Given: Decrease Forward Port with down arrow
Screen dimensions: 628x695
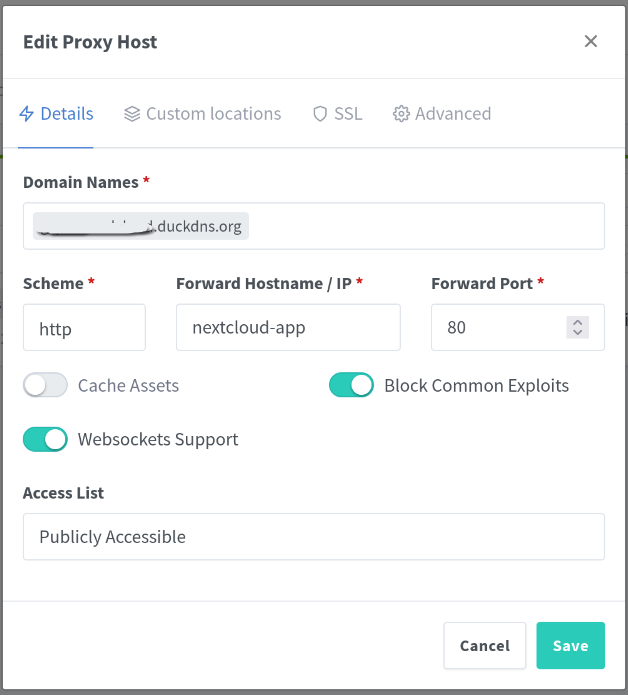Looking at the screenshot, I should coord(577,332).
